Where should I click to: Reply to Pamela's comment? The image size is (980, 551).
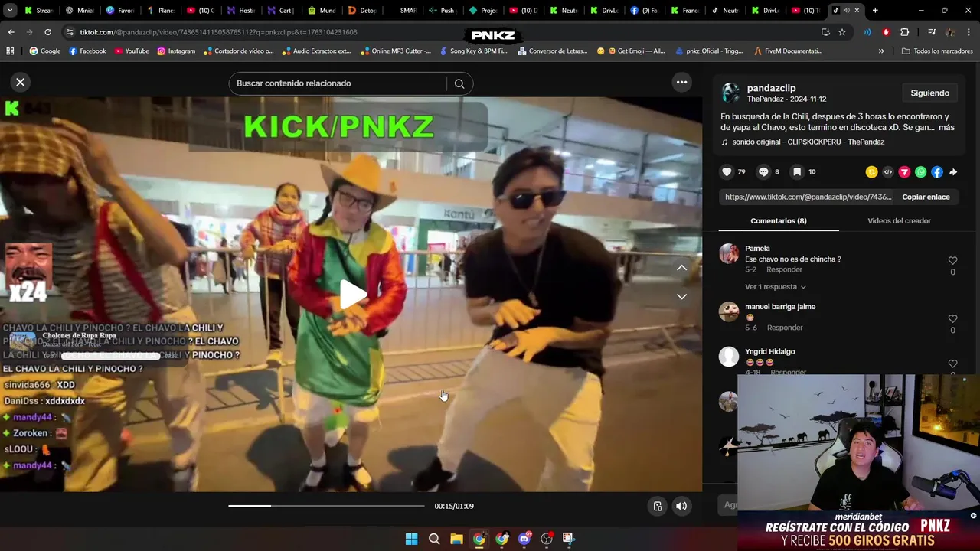click(785, 269)
